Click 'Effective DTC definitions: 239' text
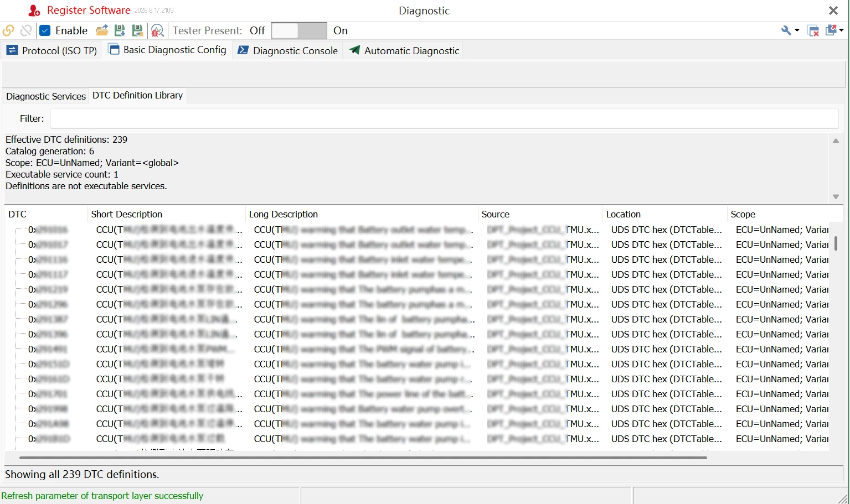This screenshot has width=850, height=504. pyautogui.click(x=66, y=139)
